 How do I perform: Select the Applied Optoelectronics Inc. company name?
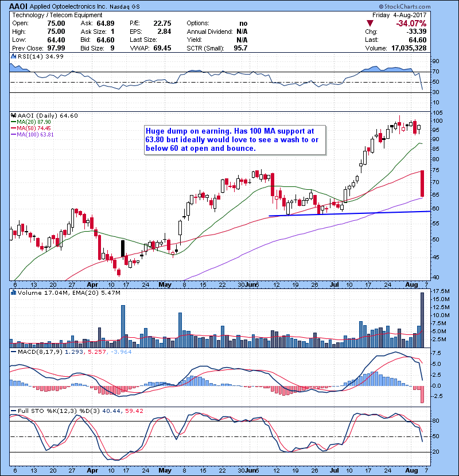[68, 6]
